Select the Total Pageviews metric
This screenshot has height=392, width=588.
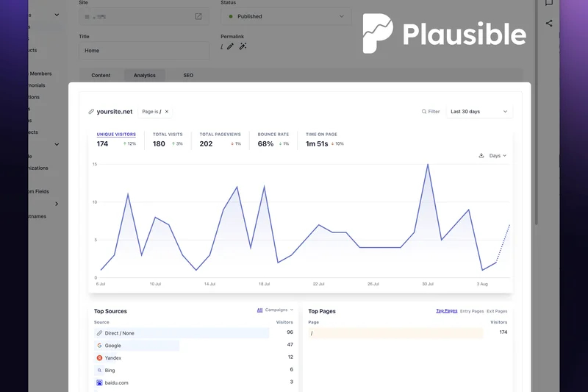point(220,140)
